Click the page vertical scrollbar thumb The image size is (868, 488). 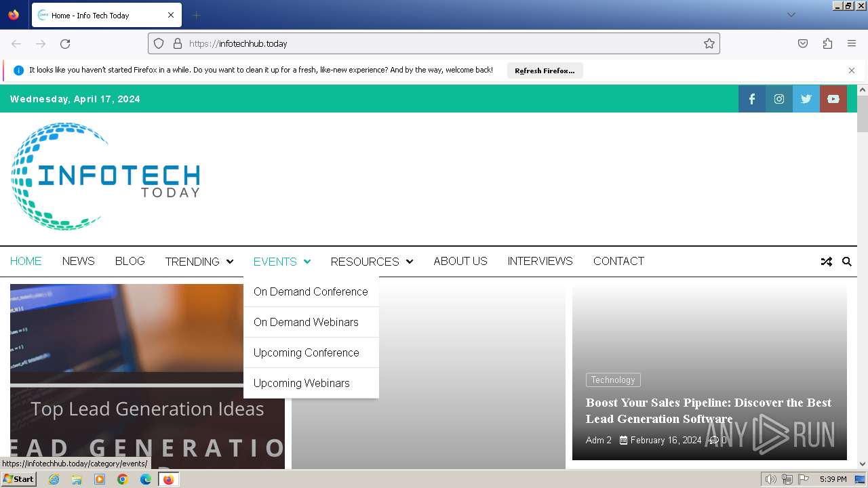click(863, 114)
